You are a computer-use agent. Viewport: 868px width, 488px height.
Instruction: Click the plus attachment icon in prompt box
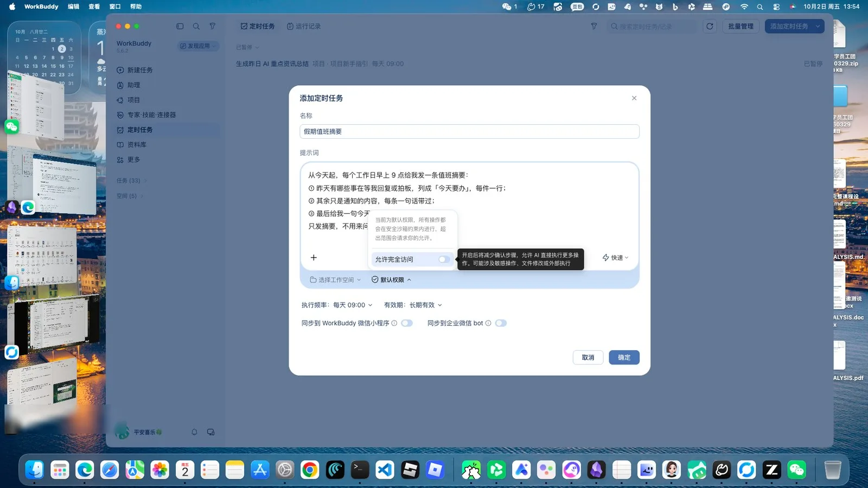pyautogui.click(x=314, y=258)
